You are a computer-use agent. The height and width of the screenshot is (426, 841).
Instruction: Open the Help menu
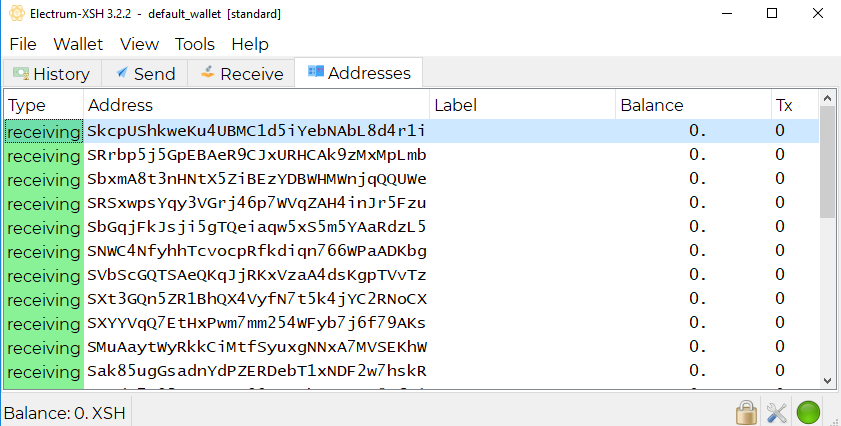coord(250,44)
